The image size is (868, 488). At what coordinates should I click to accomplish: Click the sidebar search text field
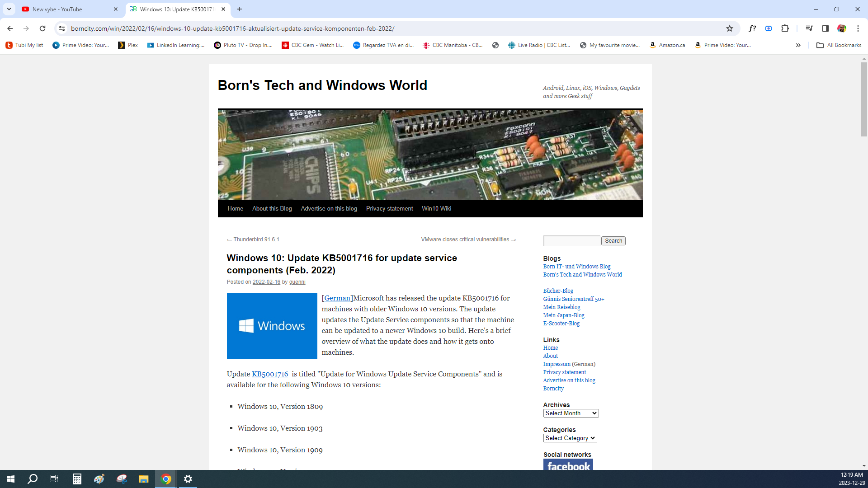click(571, 241)
